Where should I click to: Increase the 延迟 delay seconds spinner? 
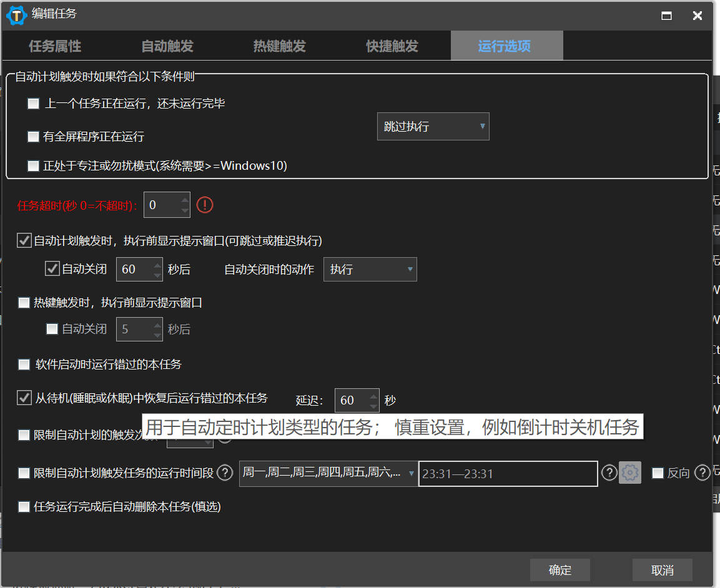click(x=373, y=395)
